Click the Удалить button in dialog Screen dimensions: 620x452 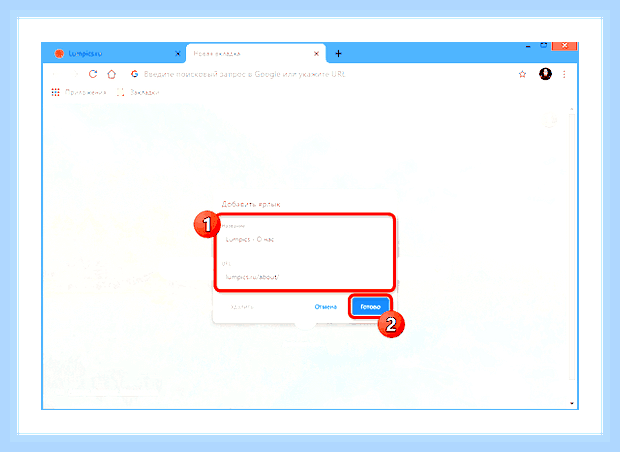point(242,306)
